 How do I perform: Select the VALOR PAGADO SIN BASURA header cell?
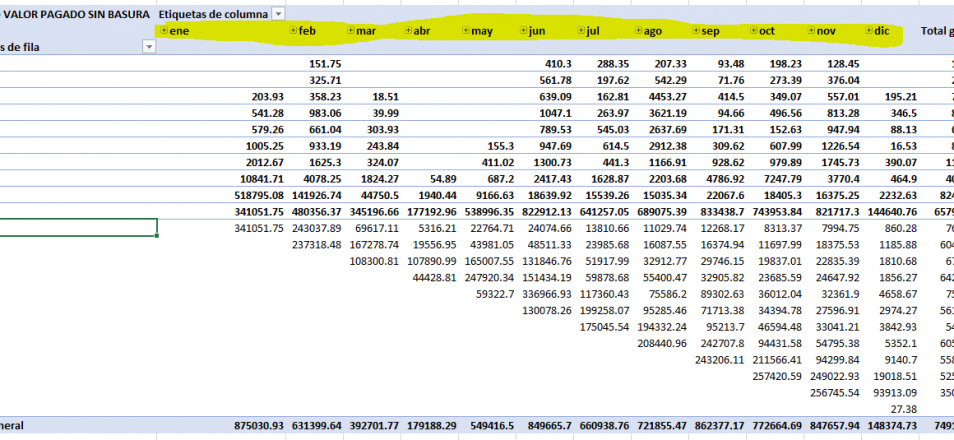coord(78,15)
